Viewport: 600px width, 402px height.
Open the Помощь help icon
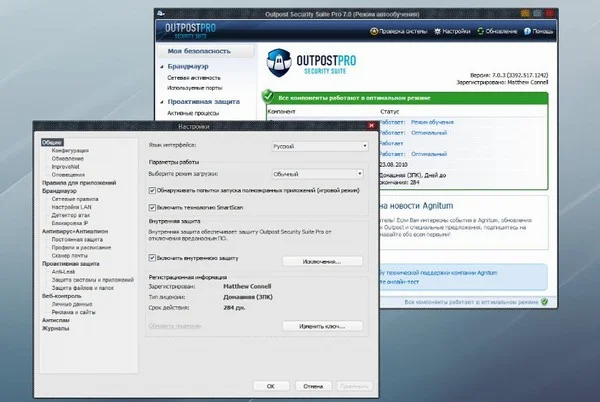[527, 31]
